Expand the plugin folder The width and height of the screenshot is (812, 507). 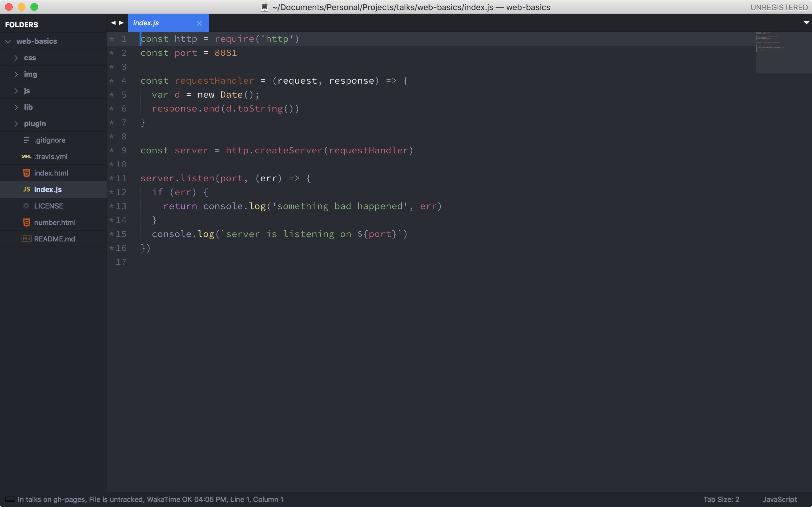pyautogui.click(x=16, y=124)
